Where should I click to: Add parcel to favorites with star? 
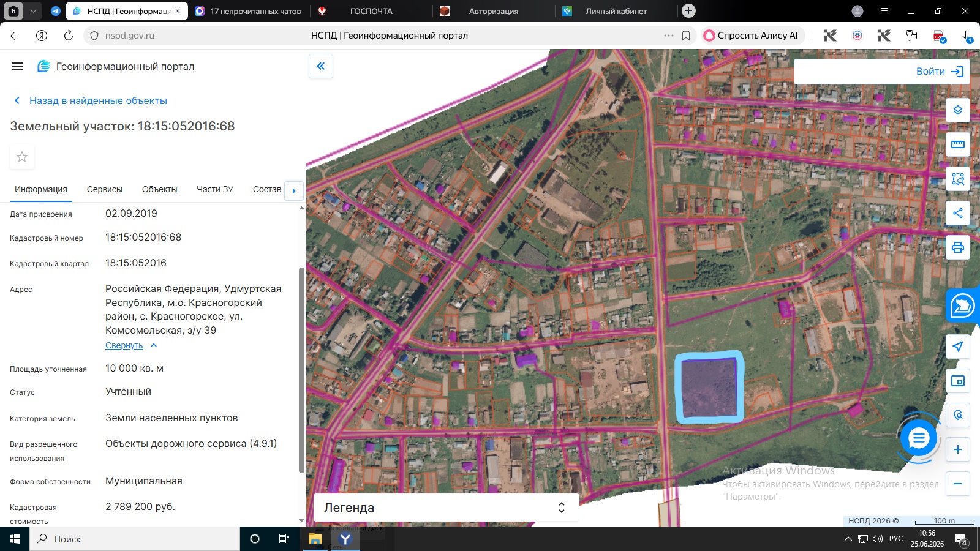pyautogui.click(x=22, y=157)
